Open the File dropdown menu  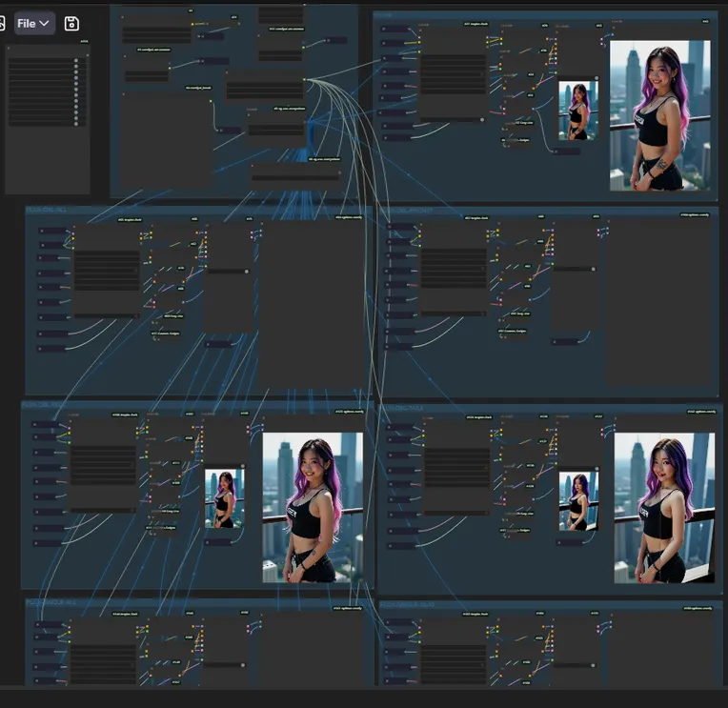pyautogui.click(x=34, y=23)
